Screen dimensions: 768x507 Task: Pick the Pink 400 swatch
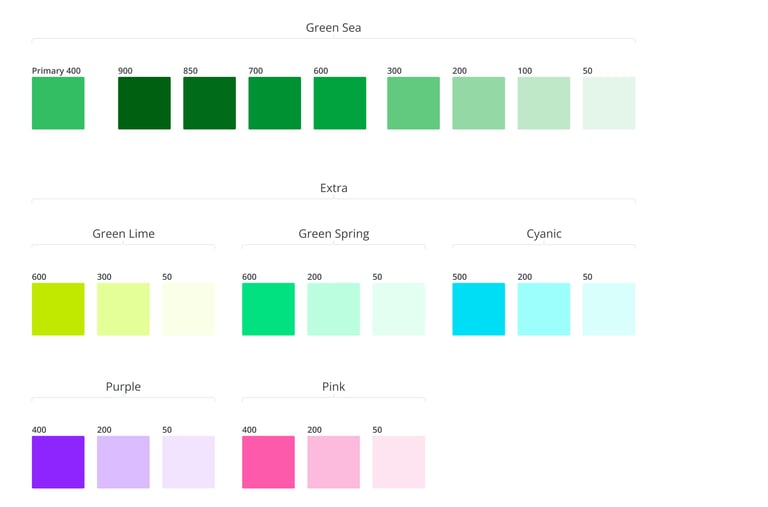[x=268, y=462]
